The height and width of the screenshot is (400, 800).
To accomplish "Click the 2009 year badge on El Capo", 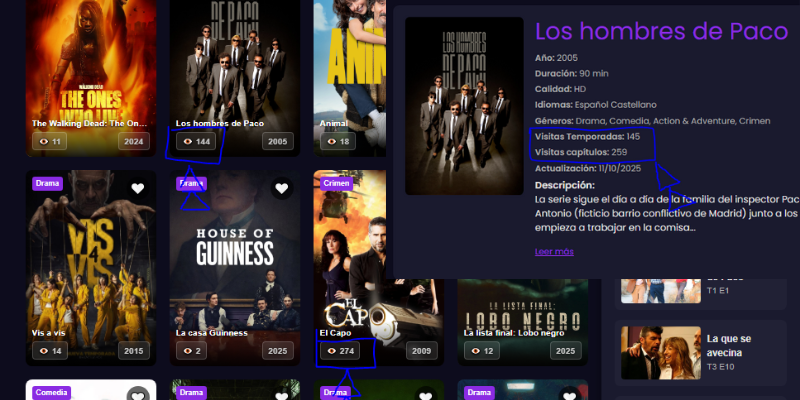I will coord(422,351).
